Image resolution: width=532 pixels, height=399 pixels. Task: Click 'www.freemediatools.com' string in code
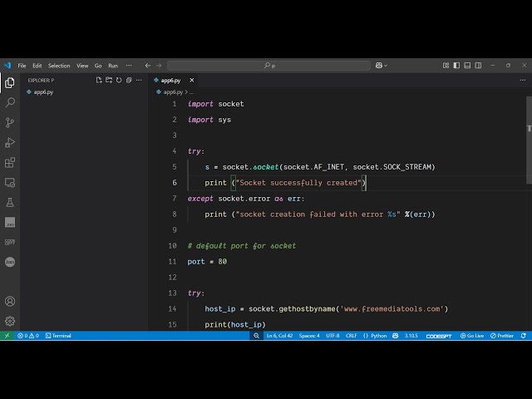(392, 309)
